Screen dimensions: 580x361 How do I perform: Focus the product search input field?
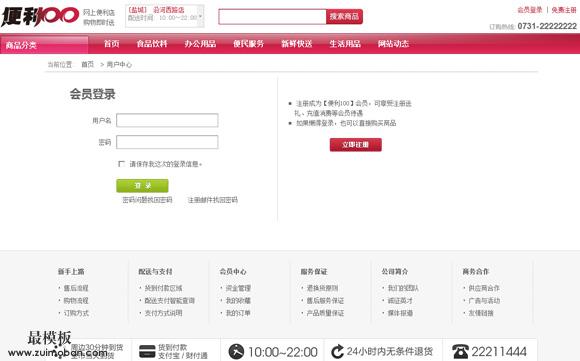[x=273, y=17]
